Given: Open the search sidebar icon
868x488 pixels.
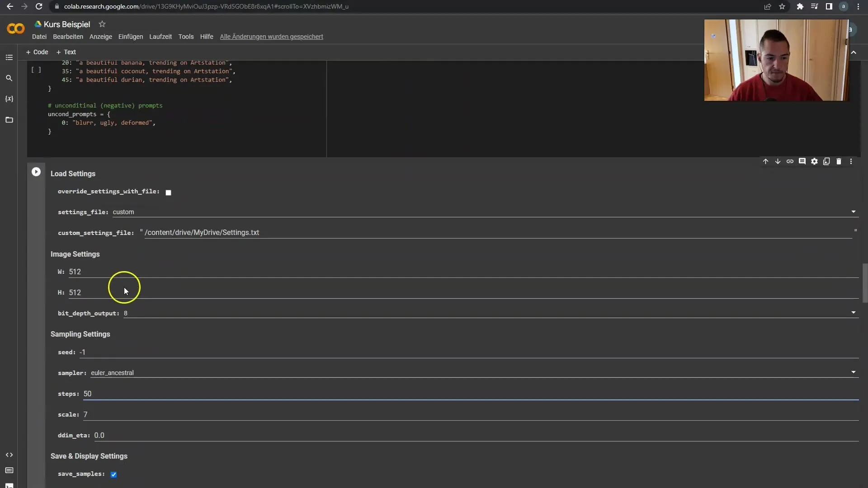Looking at the screenshot, I should (x=9, y=78).
